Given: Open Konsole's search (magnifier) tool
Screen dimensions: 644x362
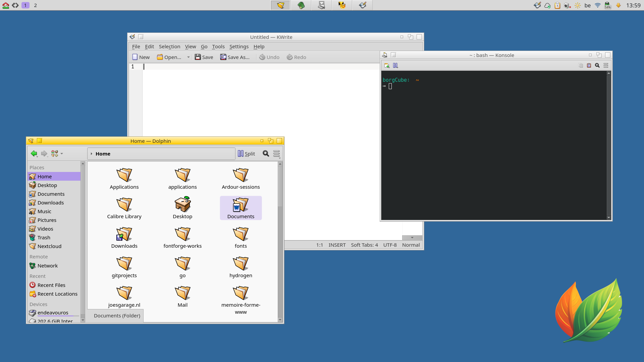Looking at the screenshot, I should point(597,66).
